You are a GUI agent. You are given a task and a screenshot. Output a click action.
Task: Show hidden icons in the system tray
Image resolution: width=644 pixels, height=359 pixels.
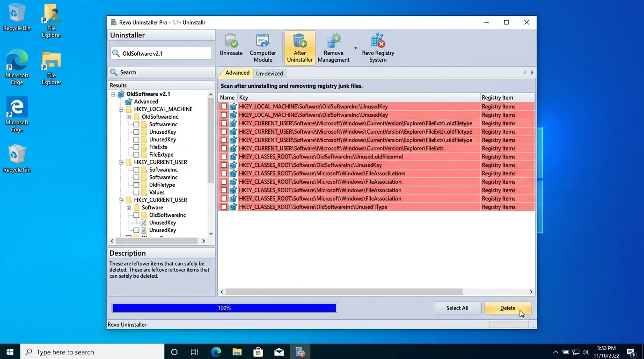click(x=556, y=352)
